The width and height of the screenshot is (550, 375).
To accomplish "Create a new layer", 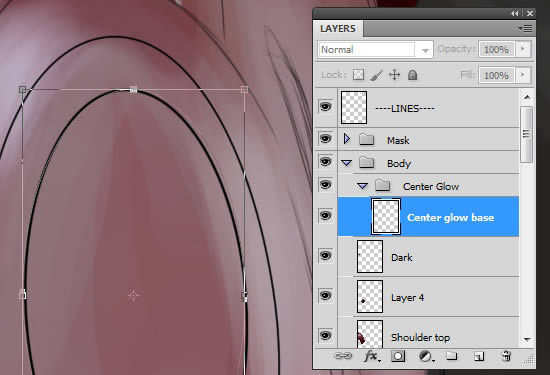I will tap(479, 357).
